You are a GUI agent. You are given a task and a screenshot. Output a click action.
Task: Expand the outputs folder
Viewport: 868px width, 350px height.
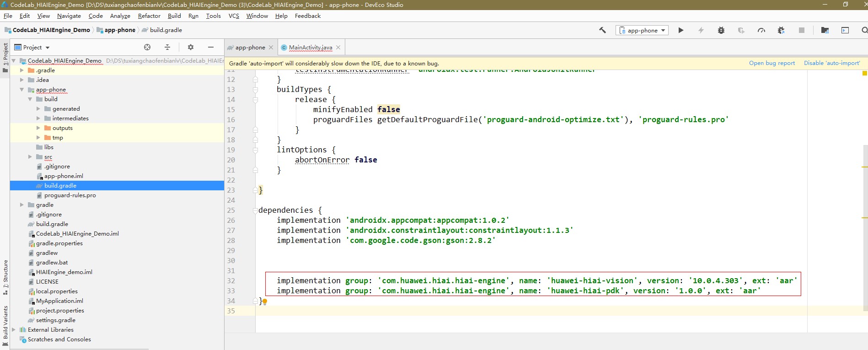(x=38, y=128)
